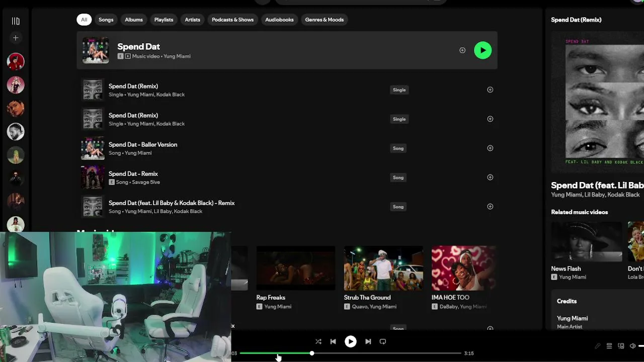This screenshot has height=362, width=644.
Task: Click the white play button in player bar
Action: click(351, 341)
